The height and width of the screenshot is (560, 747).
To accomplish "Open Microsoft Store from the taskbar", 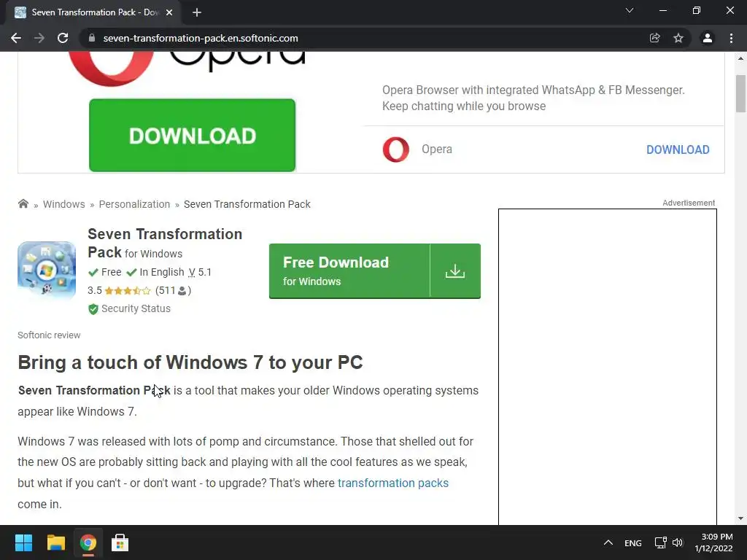I will [x=120, y=542].
